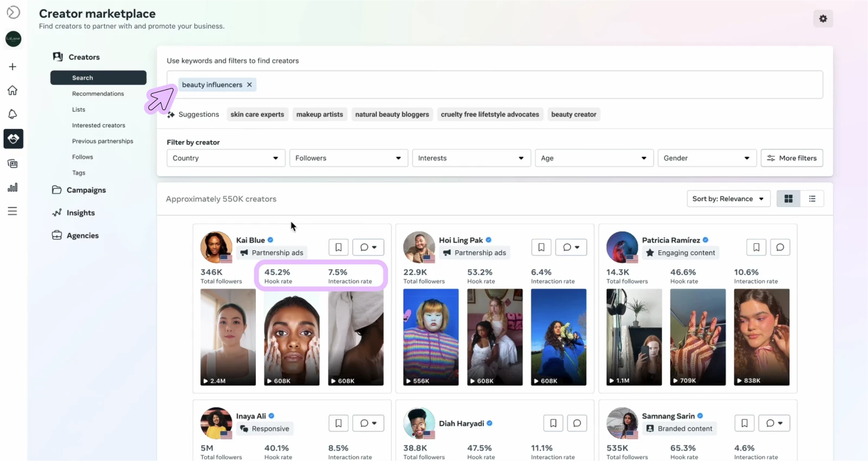This screenshot has width=868, height=461.
Task: Select the handshake partnerships icon
Action: [14, 139]
